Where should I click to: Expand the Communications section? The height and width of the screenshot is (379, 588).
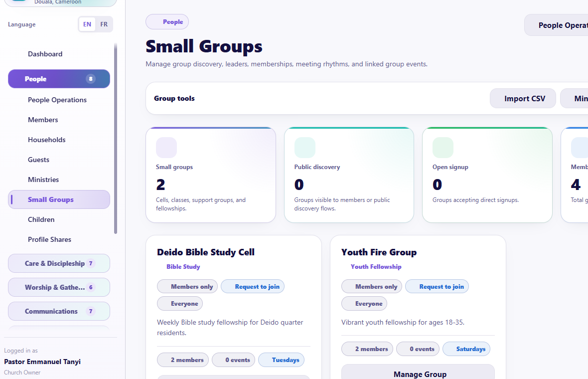tap(59, 312)
